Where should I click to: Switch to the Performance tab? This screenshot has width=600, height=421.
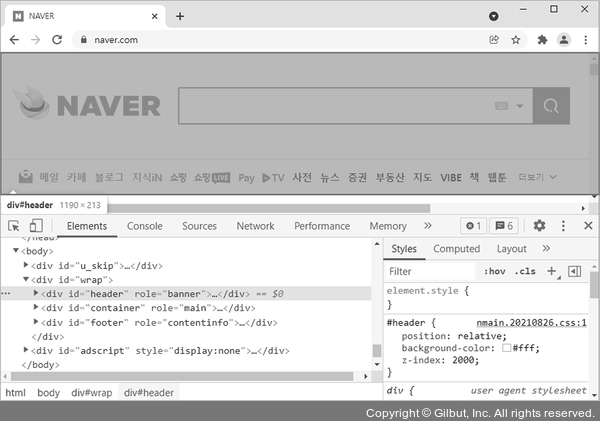coord(322,226)
